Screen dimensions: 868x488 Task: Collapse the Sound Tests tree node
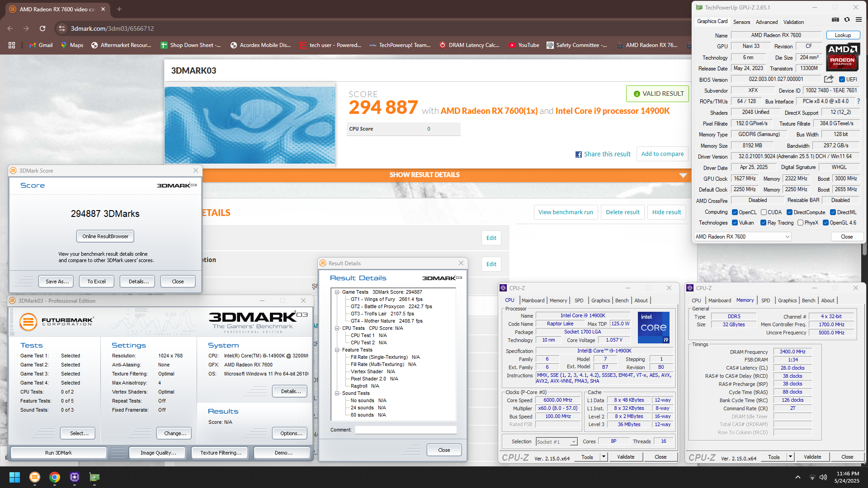(337, 394)
